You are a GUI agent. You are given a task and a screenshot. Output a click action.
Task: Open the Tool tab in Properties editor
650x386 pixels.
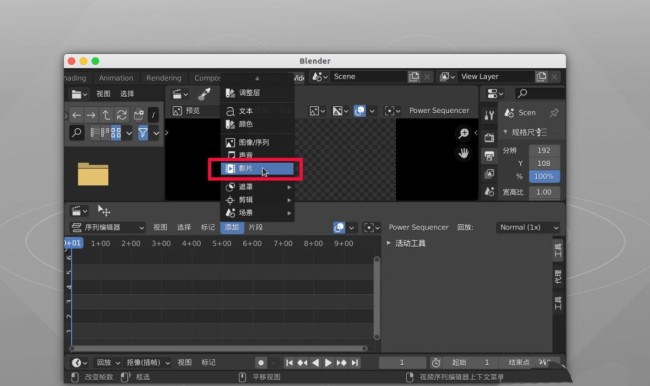[x=489, y=115]
